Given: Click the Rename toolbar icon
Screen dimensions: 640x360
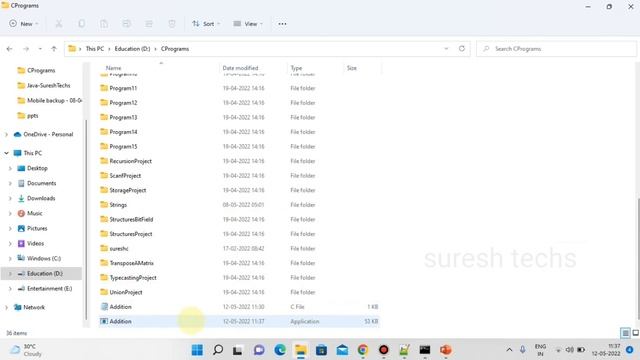Looking at the screenshot, I should 127,24.
